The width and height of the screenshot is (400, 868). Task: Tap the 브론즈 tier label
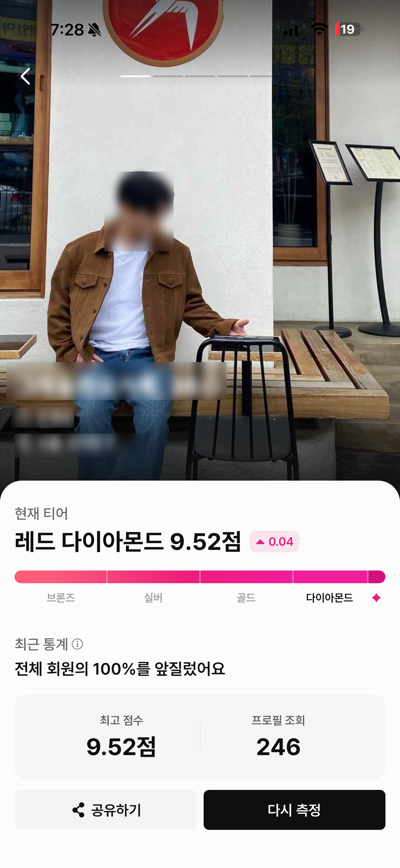61,598
